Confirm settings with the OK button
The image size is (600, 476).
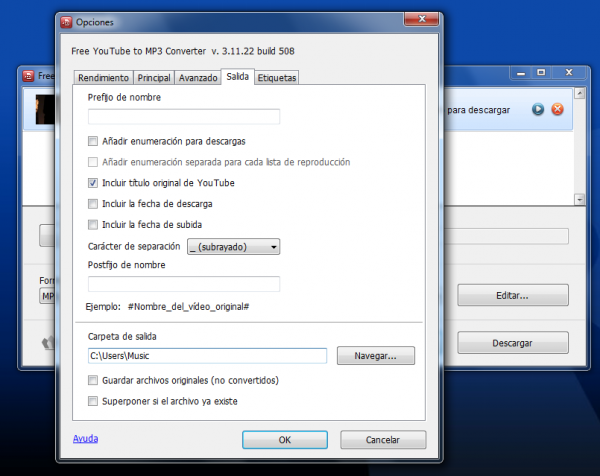click(x=285, y=439)
